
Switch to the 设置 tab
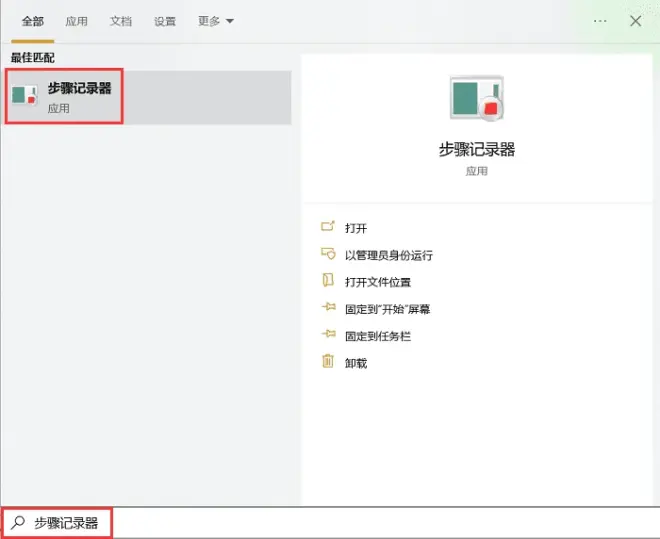point(165,21)
